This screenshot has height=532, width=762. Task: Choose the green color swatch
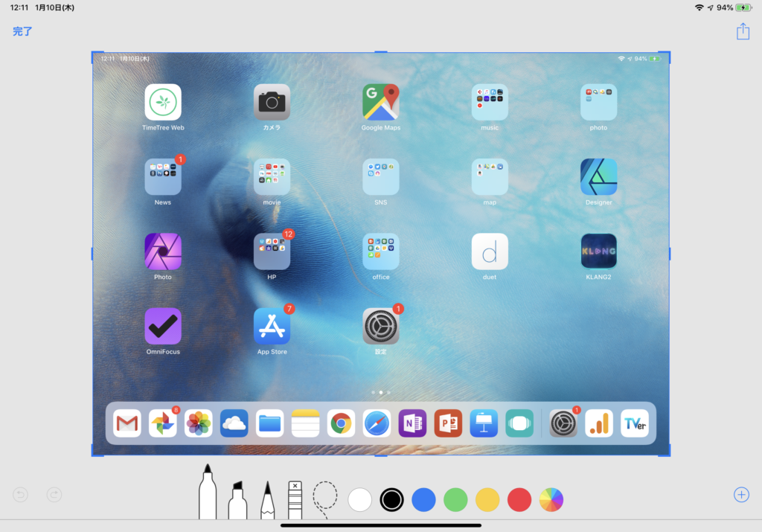click(455, 500)
